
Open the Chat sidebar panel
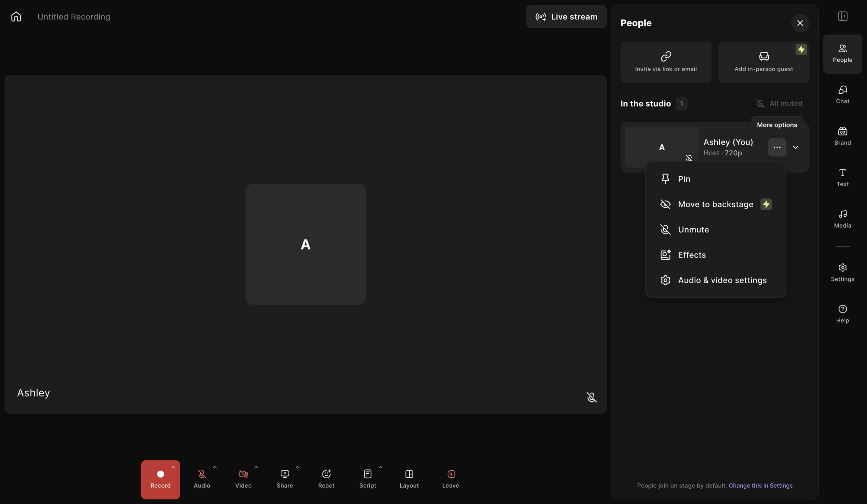click(842, 95)
